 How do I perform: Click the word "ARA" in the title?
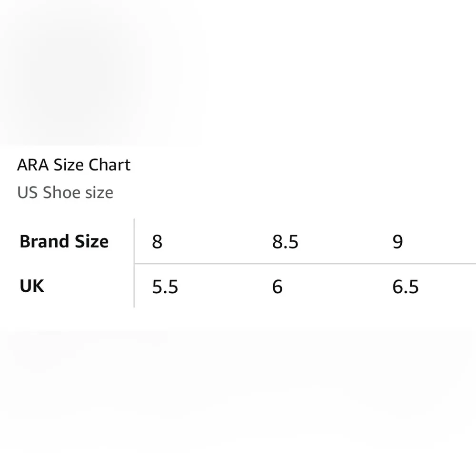[32, 165]
